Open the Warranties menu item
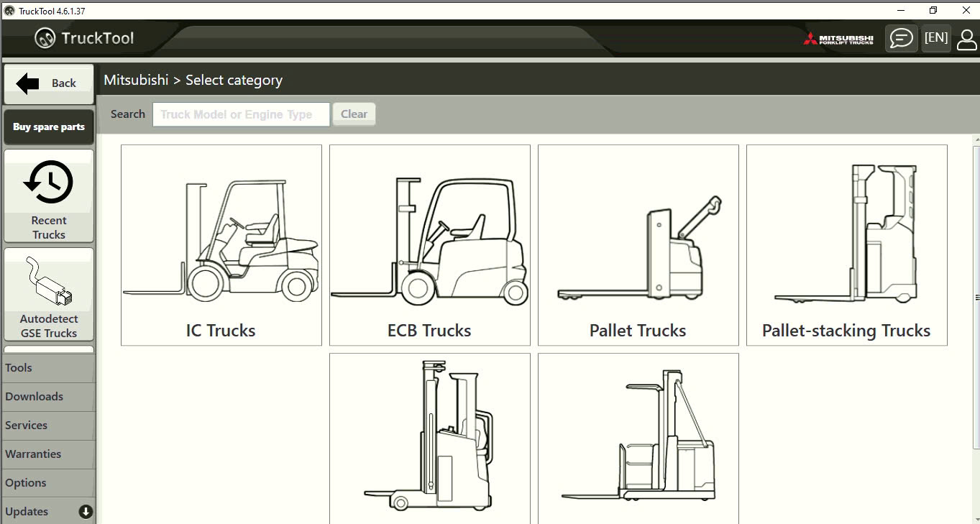Image resolution: width=980 pixels, height=524 pixels. tap(48, 454)
